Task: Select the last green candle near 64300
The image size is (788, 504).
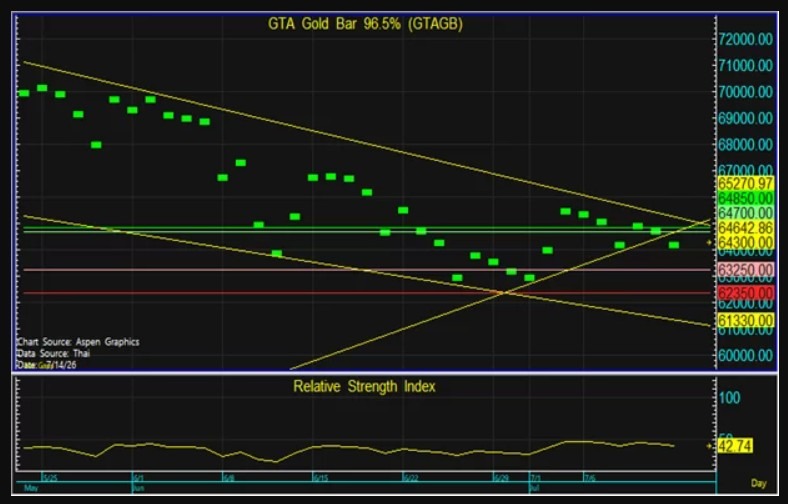Action: [674, 245]
